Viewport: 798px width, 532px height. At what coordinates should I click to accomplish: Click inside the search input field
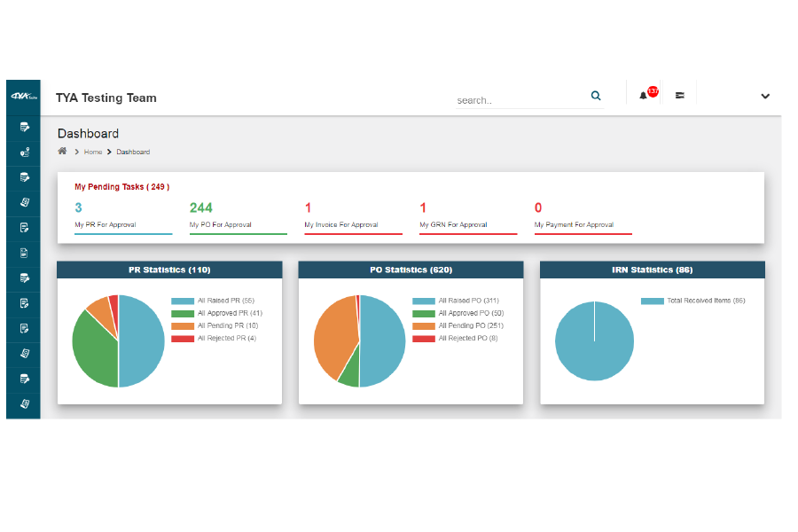[521, 100]
